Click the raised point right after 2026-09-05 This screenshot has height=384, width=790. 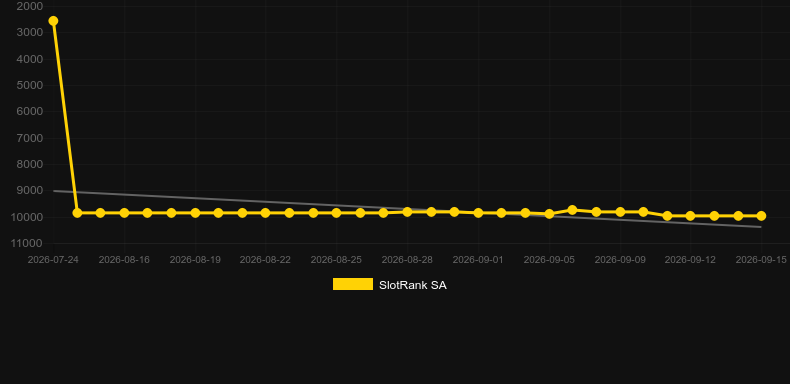572,210
